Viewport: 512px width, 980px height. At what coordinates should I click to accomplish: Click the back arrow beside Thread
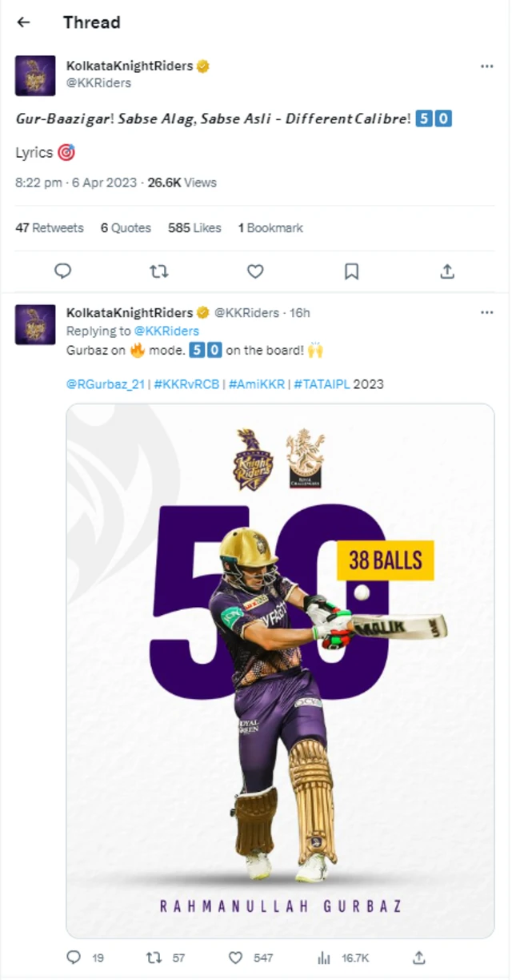point(23,22)
